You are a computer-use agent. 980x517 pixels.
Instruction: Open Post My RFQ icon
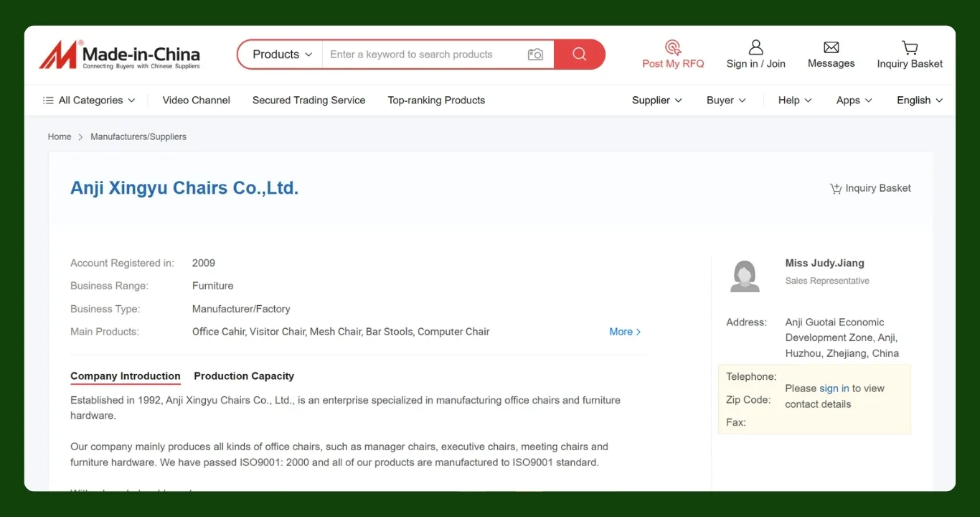tap(673, 47)
